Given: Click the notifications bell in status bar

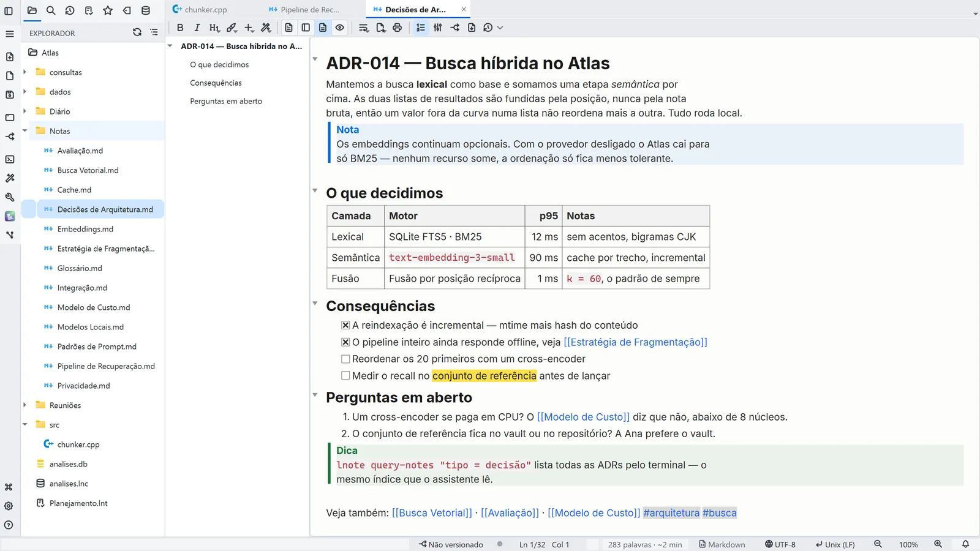Looking at the screenshot, I should click(965, 544).
